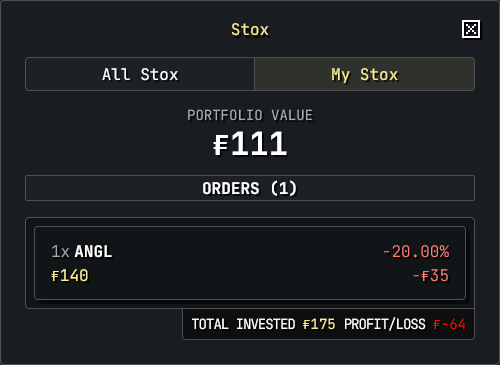The height and width of the screenshot is (365, 500).
Task: Click the ₣-64 profit/loss value
Action: click(x=449, y=324)
